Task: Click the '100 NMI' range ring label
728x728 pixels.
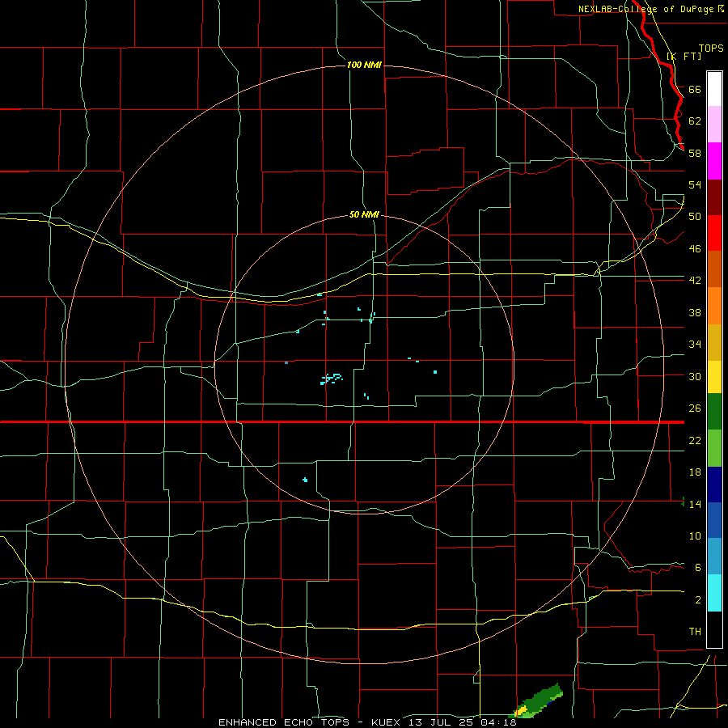Action: coord(364,65)
